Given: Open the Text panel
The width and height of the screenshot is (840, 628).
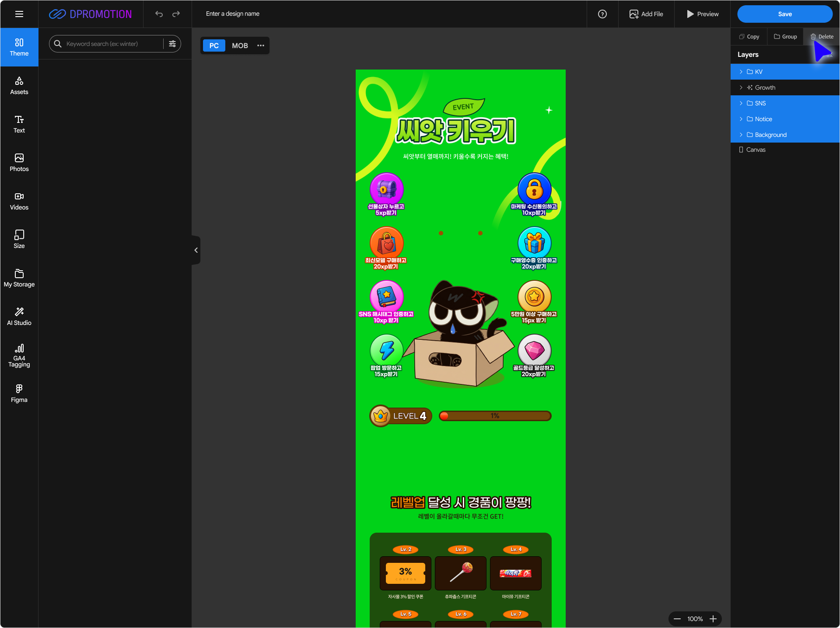Looking at the screenshot, I should pyautogui.click(x=19, y=124).
